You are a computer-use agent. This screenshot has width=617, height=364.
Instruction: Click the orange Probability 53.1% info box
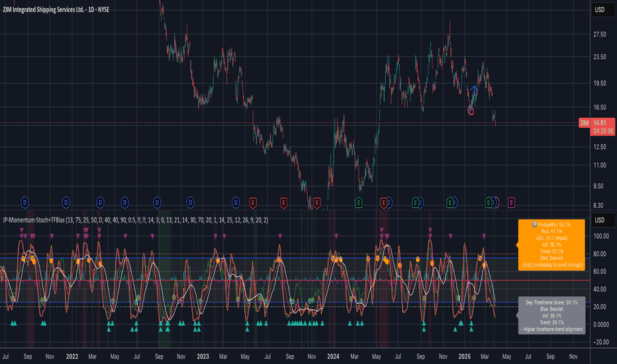[x=551, y=245]
